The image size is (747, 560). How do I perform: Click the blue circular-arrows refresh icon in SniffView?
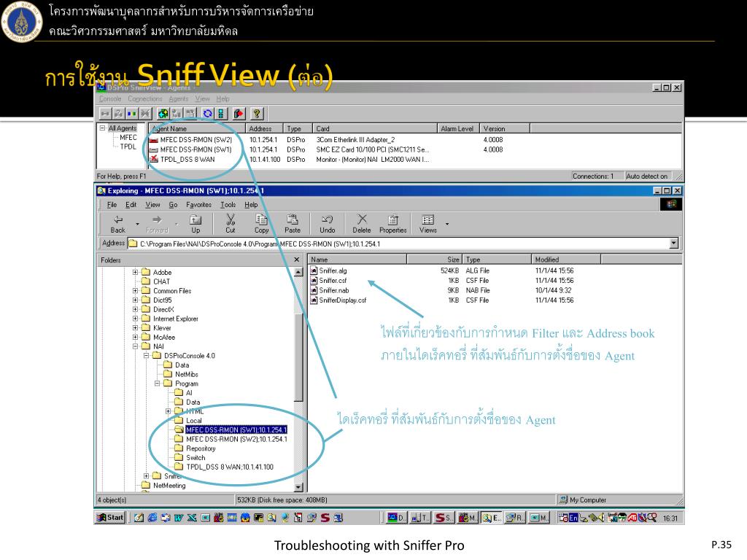point(207,113)
